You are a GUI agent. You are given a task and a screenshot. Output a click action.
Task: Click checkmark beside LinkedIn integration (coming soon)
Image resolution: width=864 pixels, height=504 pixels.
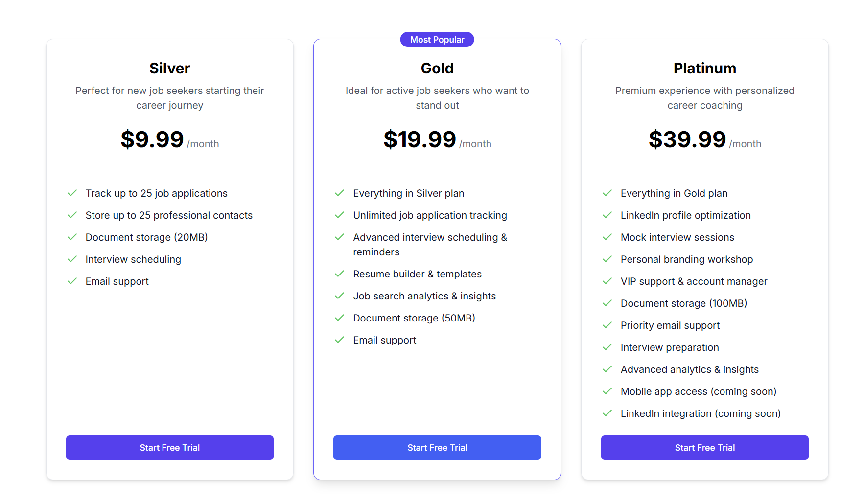coord(607,413)
